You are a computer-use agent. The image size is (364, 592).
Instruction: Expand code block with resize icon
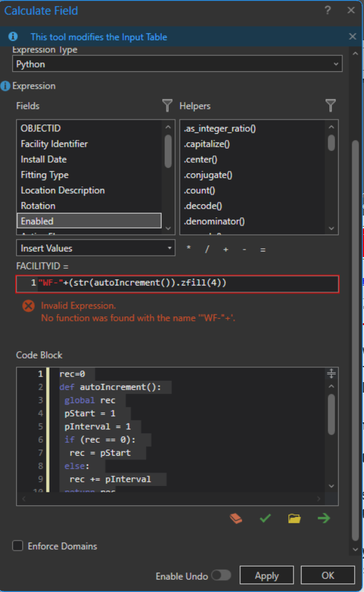tap(331, 373)
